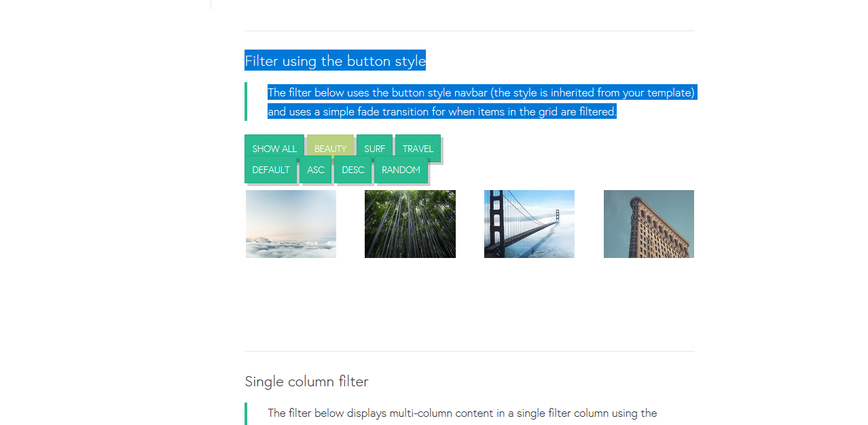Click the "Single column filter" heading
Image resolution: width=868 pixels, height=425 pixels.
tap(306, 382)
